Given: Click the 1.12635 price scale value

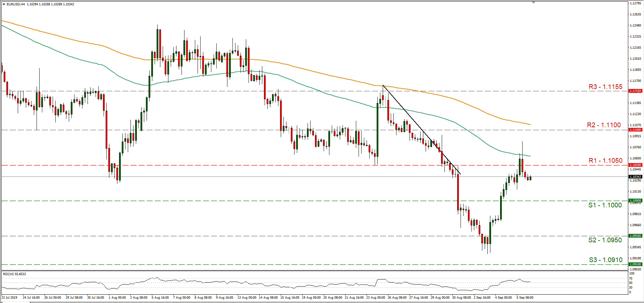Looking at the screenshot, I should tap(636, 14).
